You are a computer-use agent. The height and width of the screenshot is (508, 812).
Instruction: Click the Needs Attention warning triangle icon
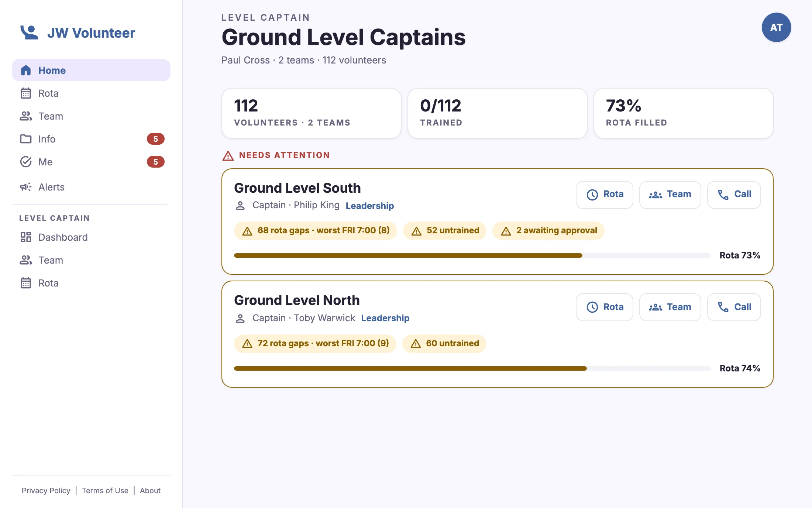click(228, 156)
